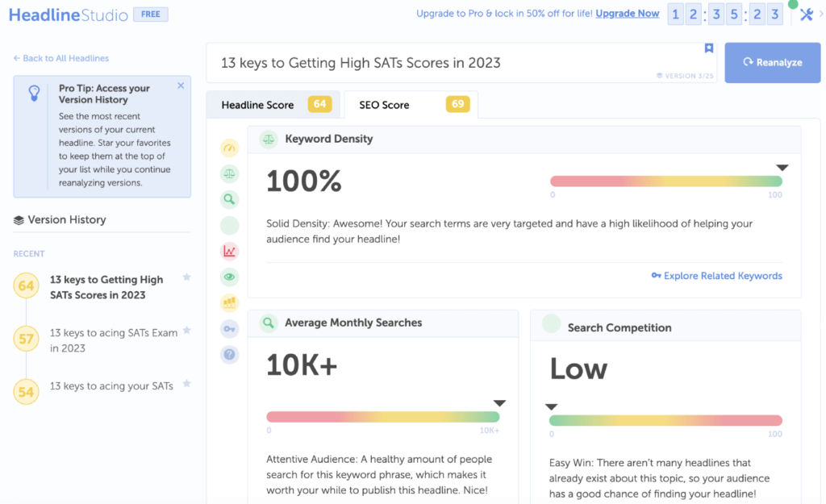The image size is (826, 504).
Task: Switch to the Headline Score tab
Action: (259, 104)
